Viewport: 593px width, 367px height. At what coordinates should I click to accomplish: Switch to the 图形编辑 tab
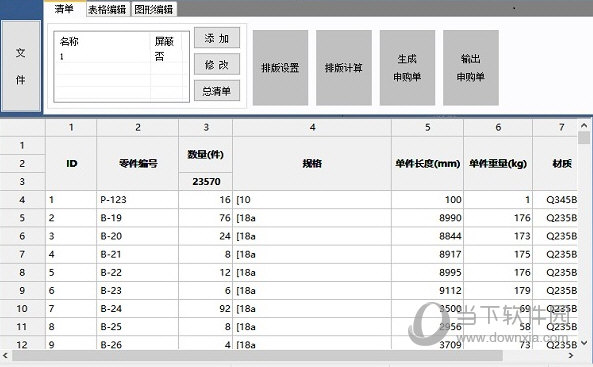(154, 9)
